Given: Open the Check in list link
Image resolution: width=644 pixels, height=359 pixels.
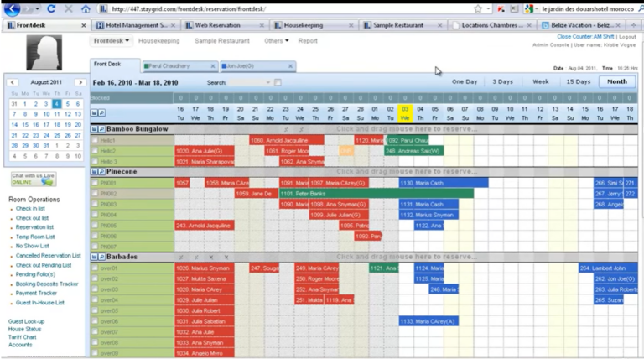Looking at the screenshot, I should [30, 209].
